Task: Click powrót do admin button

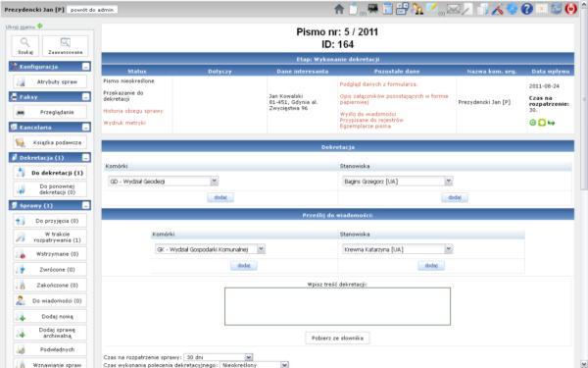Action: coord(92,10)
